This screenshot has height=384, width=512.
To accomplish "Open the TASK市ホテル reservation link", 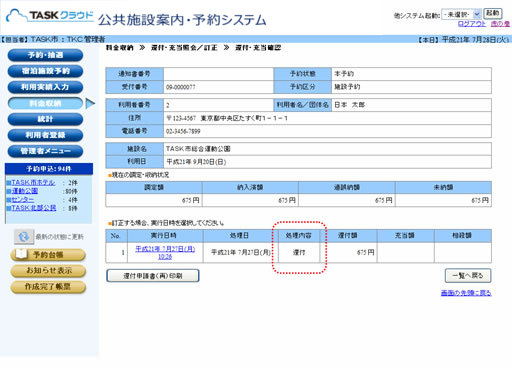I will [x=33, y=183].
